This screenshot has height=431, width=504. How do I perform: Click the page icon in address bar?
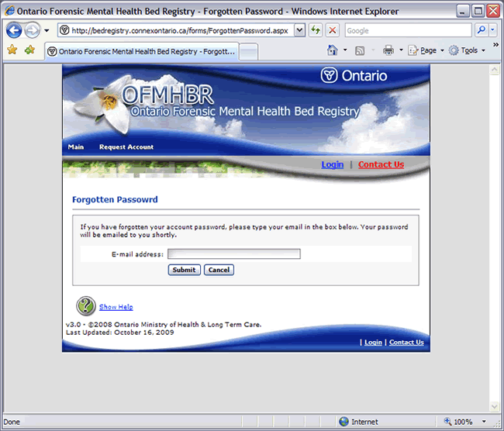pos(64,30)
